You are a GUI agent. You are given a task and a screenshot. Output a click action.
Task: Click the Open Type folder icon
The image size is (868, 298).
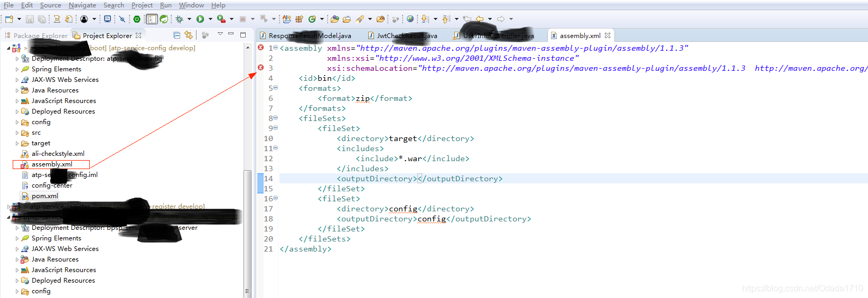(334, 19)
